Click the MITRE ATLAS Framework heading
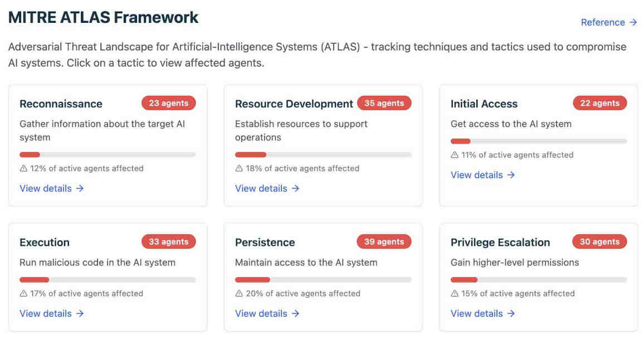The image size is (644, 341). pos(103,17)
